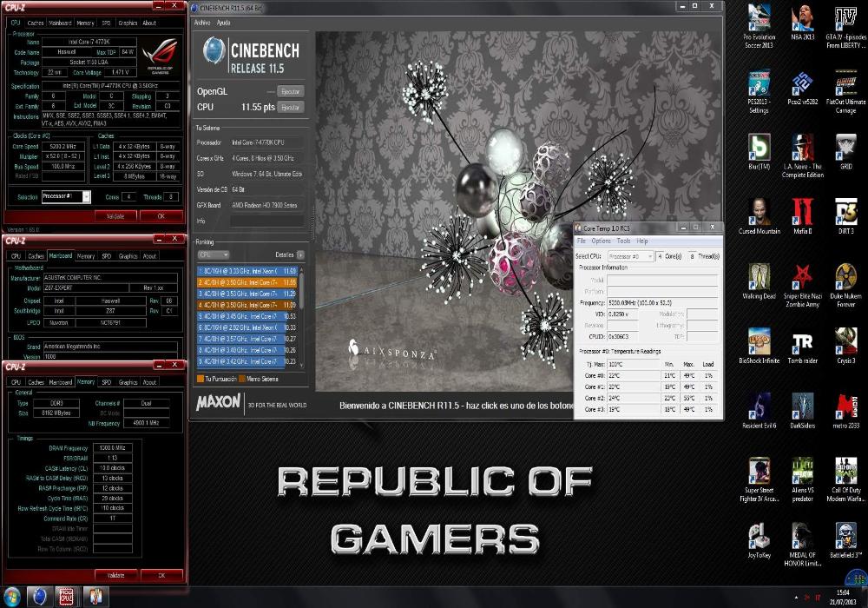Viewport: 868px width, 608px height.
Task: Select the DarkSiders desktop icon
Action: click(x=802, y=411)
